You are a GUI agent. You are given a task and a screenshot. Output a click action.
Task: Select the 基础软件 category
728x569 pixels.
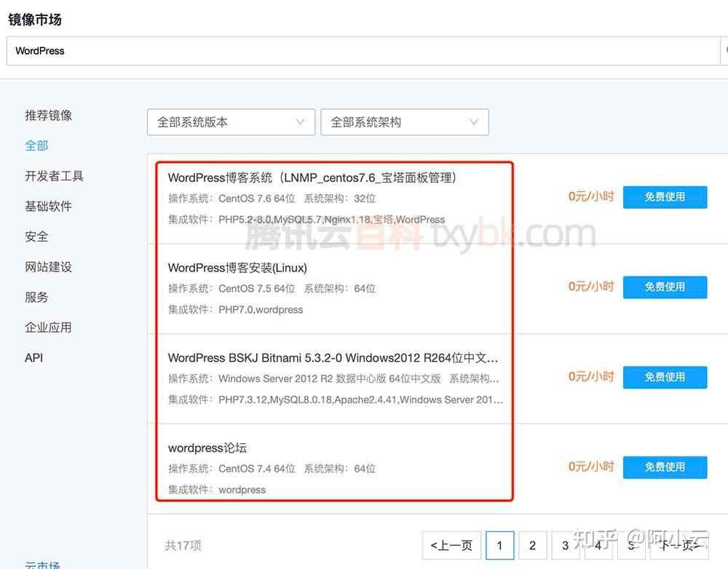click(48, 206)
